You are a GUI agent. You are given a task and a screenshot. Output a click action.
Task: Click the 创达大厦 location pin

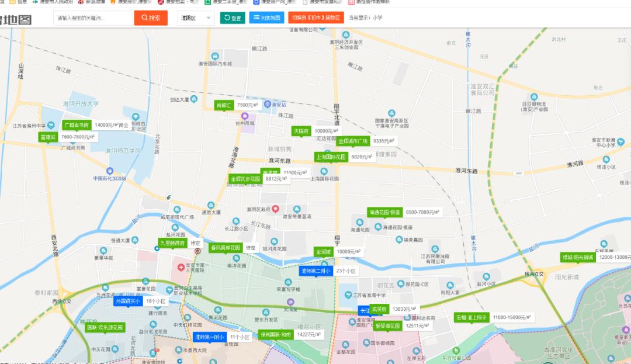[194, 99]
